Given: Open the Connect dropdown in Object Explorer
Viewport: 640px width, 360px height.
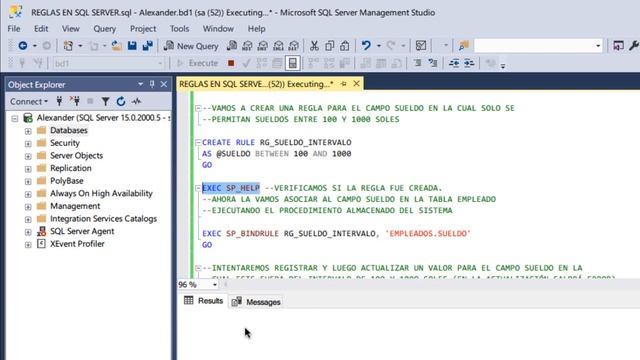Looking at the screenshot, I should click(x=29, y=101).
